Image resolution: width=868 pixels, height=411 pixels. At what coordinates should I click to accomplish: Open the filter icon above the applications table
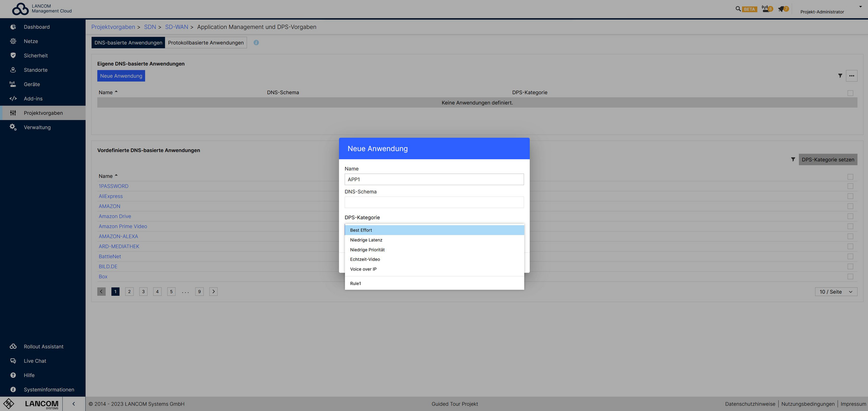[840, 76]
